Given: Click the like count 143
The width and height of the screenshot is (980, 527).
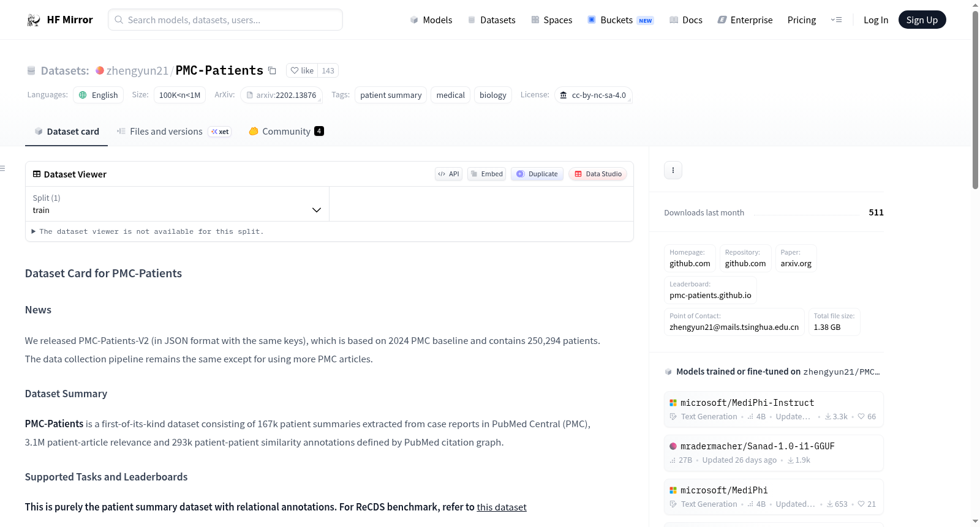Looking at the screenshot, I should pyautogui.click(x=328, y=71).
